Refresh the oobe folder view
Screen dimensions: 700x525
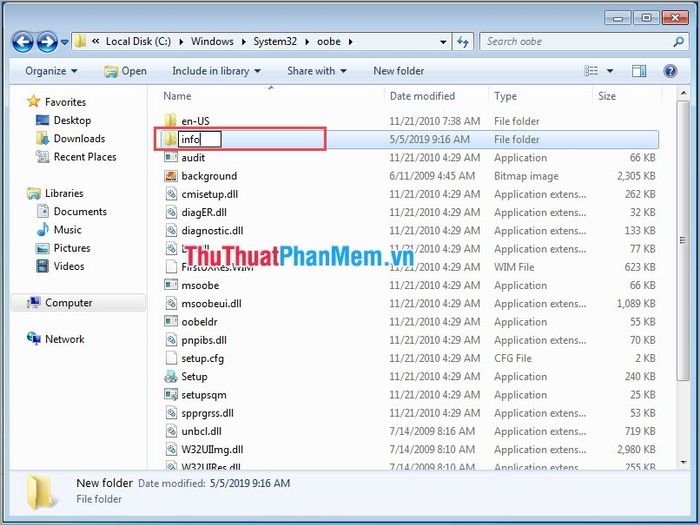(x=463, y=42)
